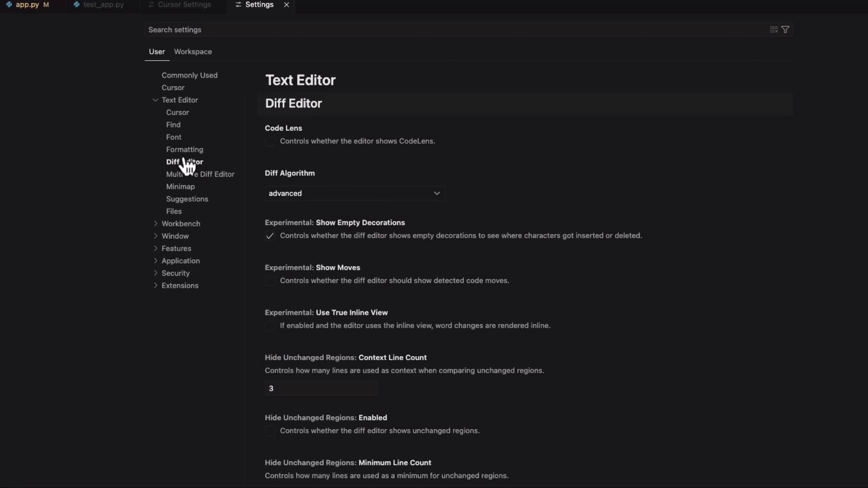
Task: Expand the Extensions settings section
Action: point(156,286)
